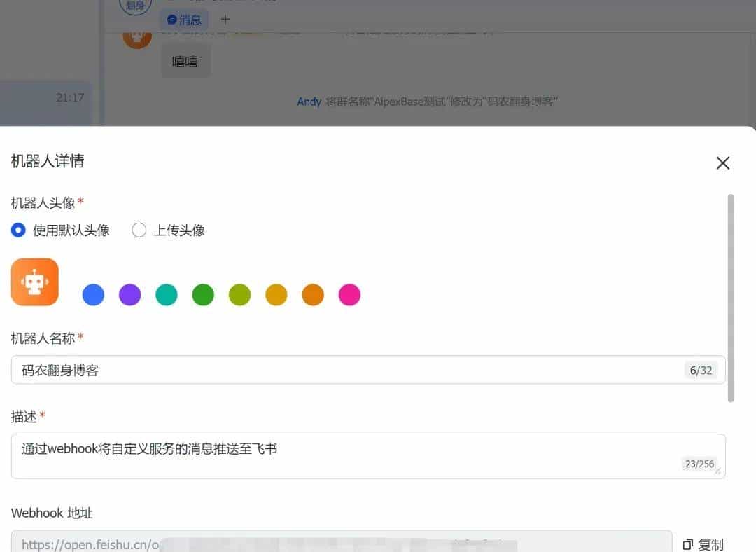Select the pink avatar color swatch
Screen dimensions: 756x552
point(349,295)
